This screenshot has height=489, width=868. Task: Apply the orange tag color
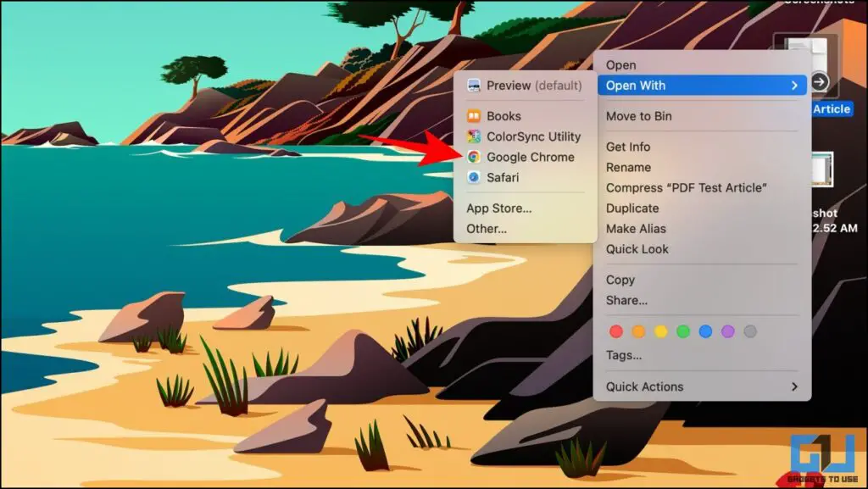638,331
